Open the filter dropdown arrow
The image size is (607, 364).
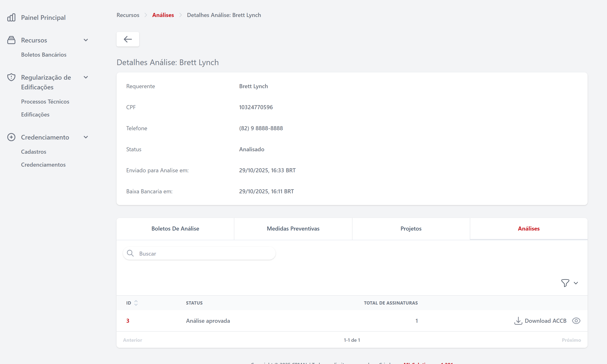pyautogui.click(x=576, y=283)
